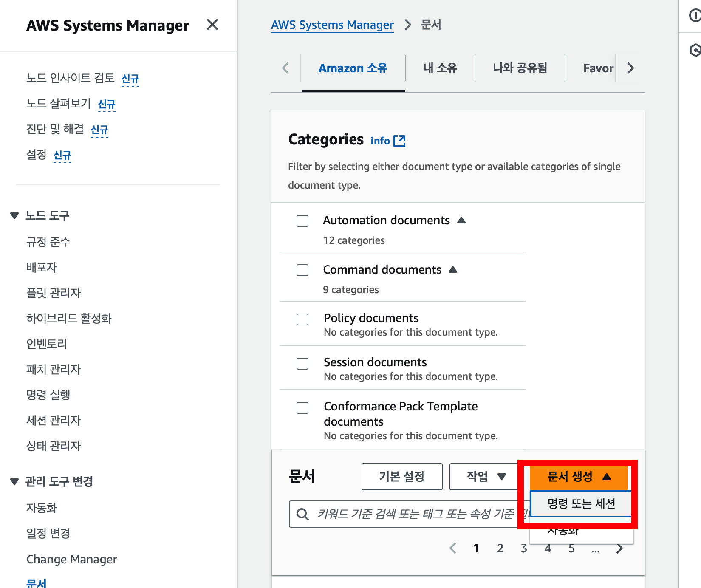Screen dimensions: 701x588
Task: Check the Command documents checkbox
Action: pos(302,270)
